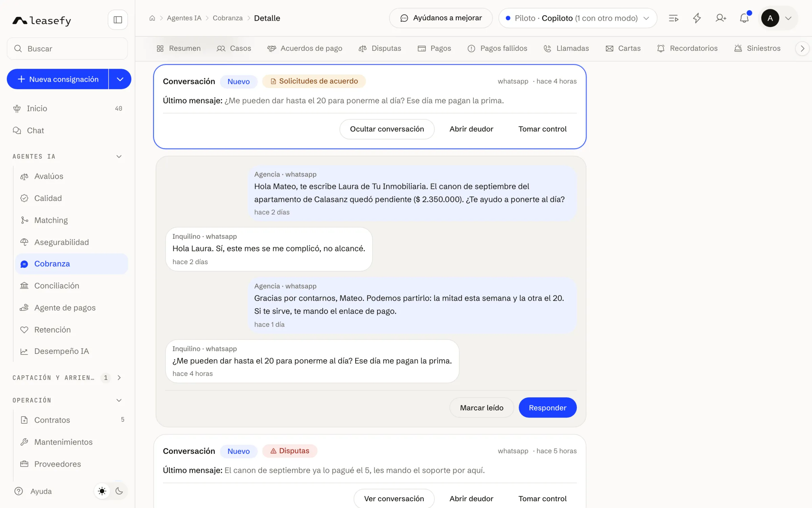Image resolution: width=812 pixels, height=508 pixels.
Task: Click Tomar control in Solicitudes de acuerdo card
Action: [x=542, y=129]
